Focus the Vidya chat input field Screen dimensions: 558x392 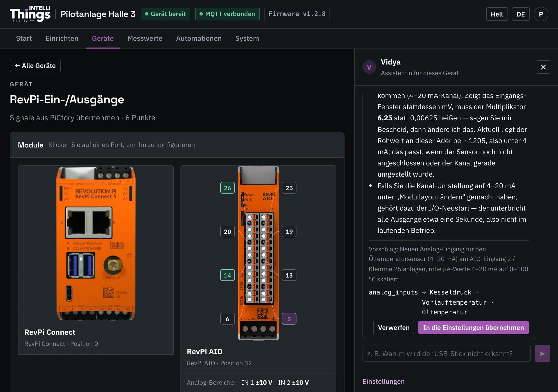click(x=446, y=354)
